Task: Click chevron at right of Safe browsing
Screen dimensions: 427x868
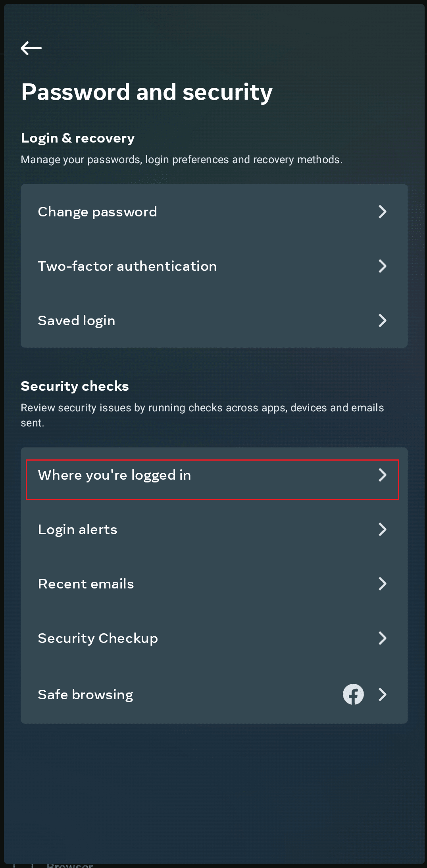Action: [x=382, y=694]
